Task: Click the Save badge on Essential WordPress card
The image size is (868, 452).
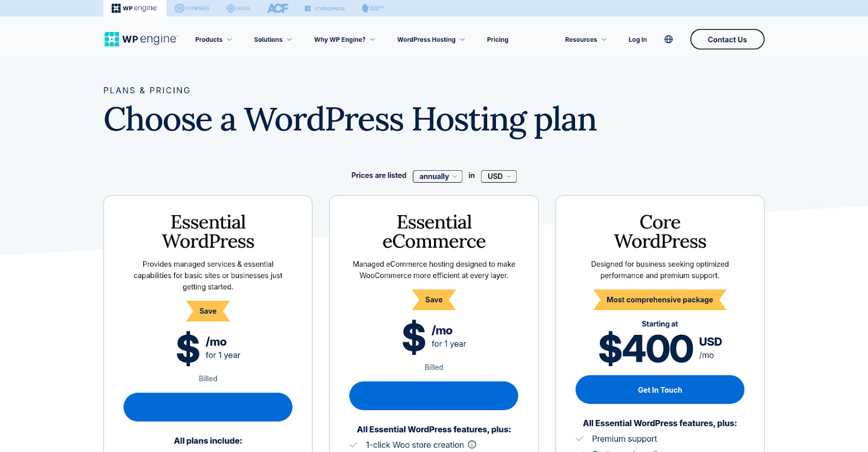Action: pos(208,311)
